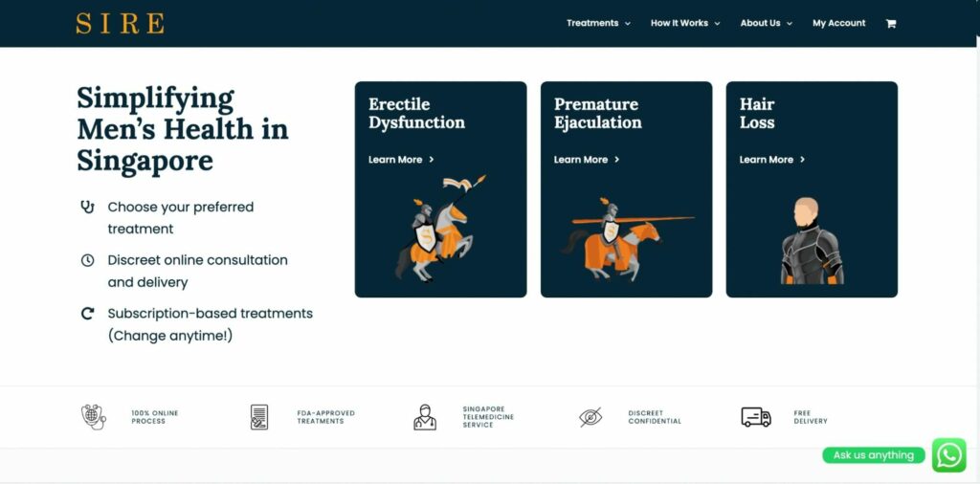This screenshot has width=980, height=484.
Task: Open the Treatments menu
Action: tap(592, 23)
